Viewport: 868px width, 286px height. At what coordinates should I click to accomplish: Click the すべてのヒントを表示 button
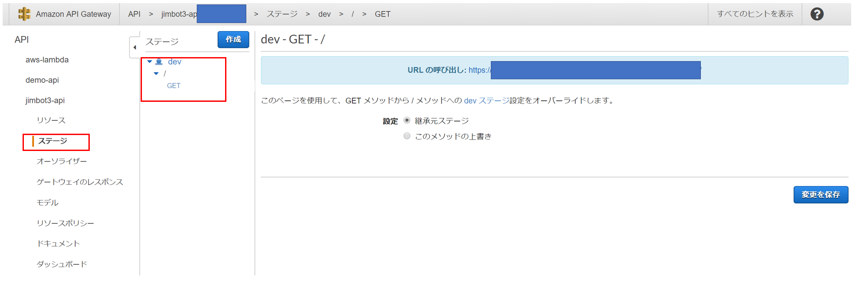(755, 14)
